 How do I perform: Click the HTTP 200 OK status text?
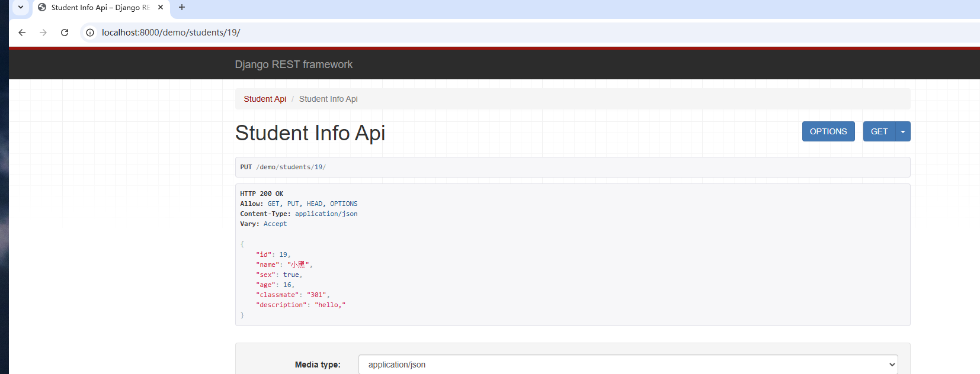tap(261, 194)
